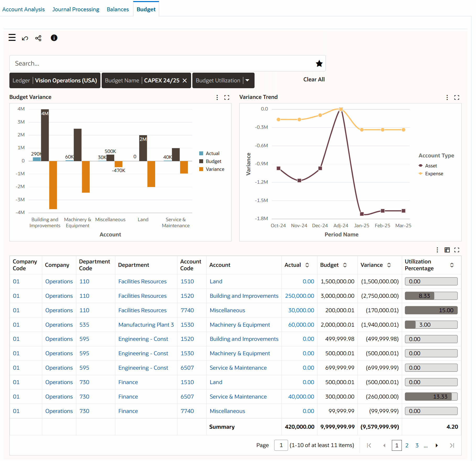Viewport: 476px width, 461px height.
Task: Open the info icon
Action: point(54,38)
